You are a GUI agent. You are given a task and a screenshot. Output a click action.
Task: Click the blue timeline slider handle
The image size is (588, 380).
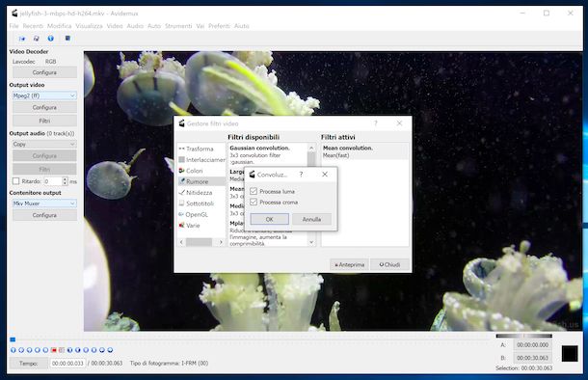[13, 339]
